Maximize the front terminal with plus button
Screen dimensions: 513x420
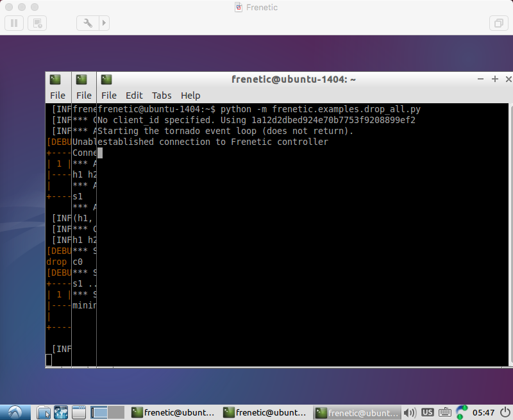click(x=494, y=79)
